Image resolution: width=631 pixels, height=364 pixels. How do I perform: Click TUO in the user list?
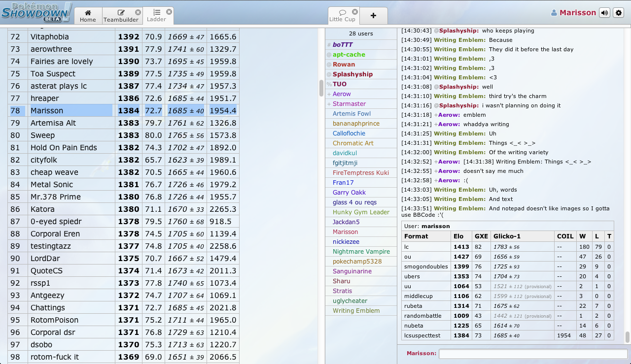point(361,84)
